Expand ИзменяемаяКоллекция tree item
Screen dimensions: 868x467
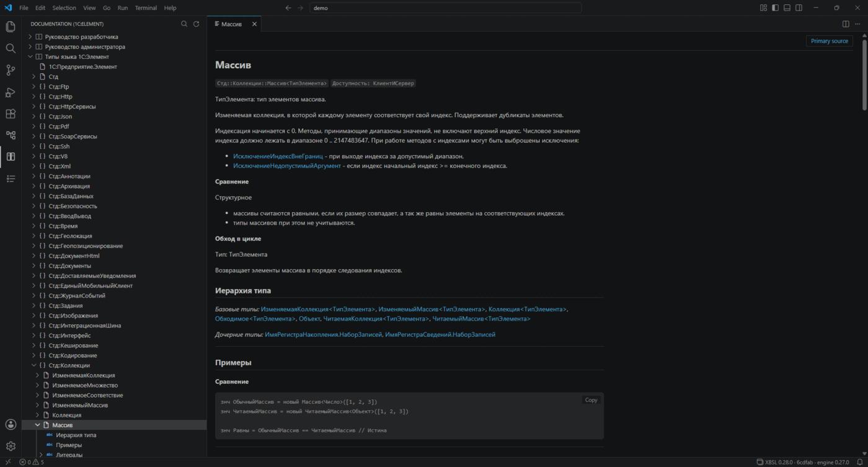pos(38,375)
